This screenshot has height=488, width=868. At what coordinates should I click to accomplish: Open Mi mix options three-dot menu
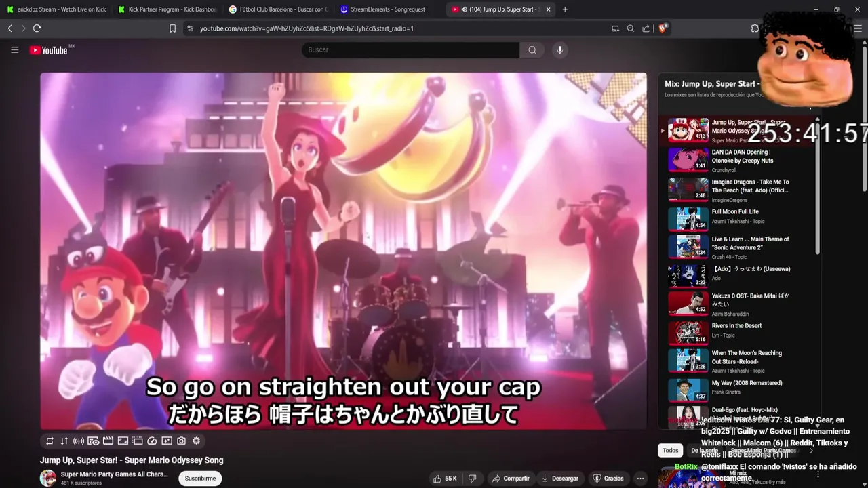[818, 474]
